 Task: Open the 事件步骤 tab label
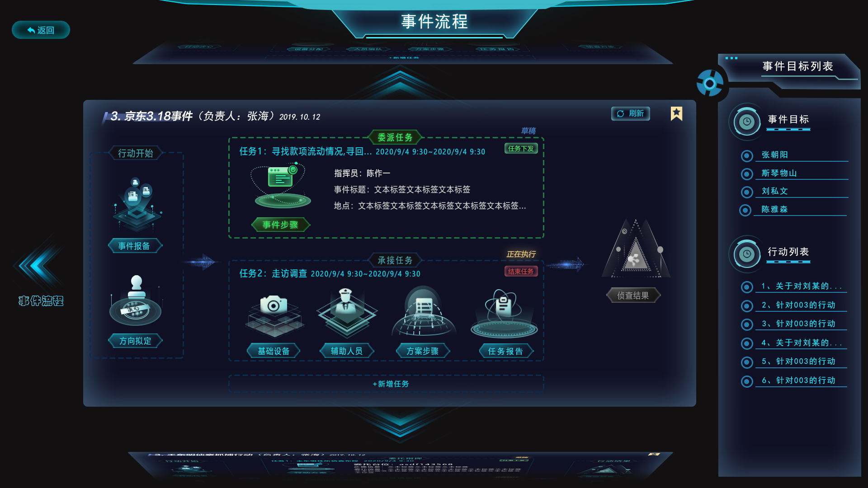(281, 225)
